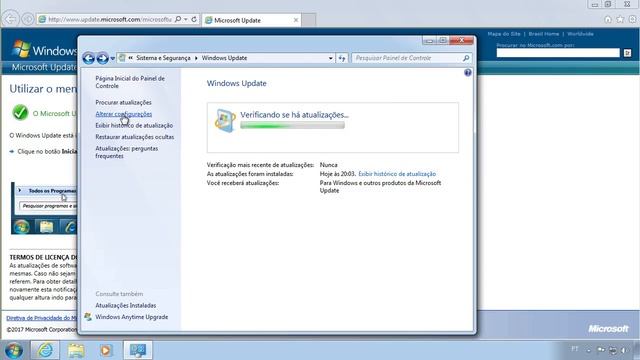Click the Control Panel taskbar button
Viewport: 640px width, 360px height.
138,350
